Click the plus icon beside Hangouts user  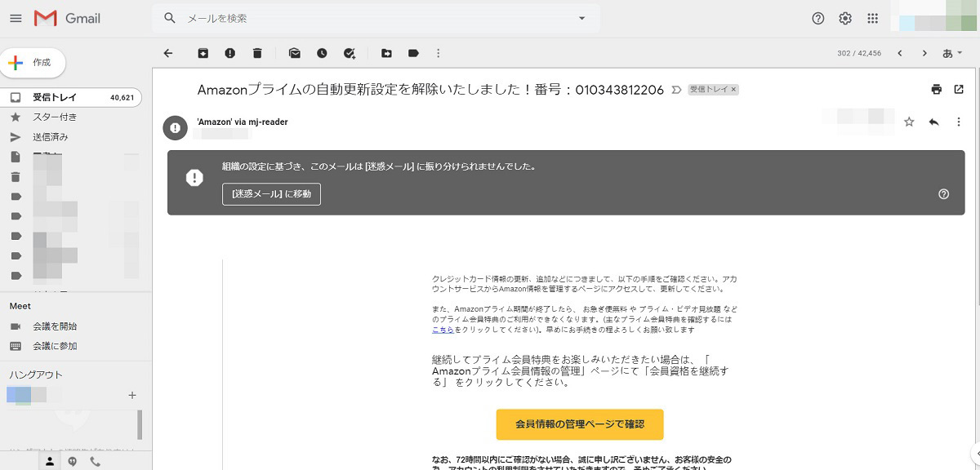(x=132, y=396)
